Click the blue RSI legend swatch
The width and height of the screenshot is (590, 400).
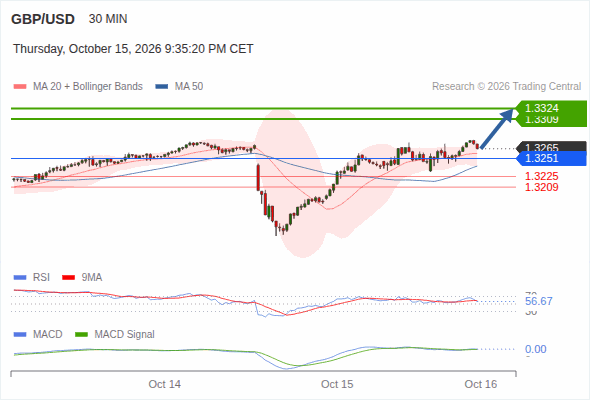(20, 278)
